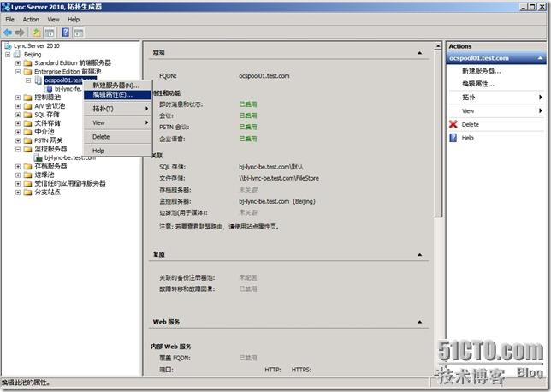
Task: Open View submenu in context menu
Action: (x=118, y=122)
